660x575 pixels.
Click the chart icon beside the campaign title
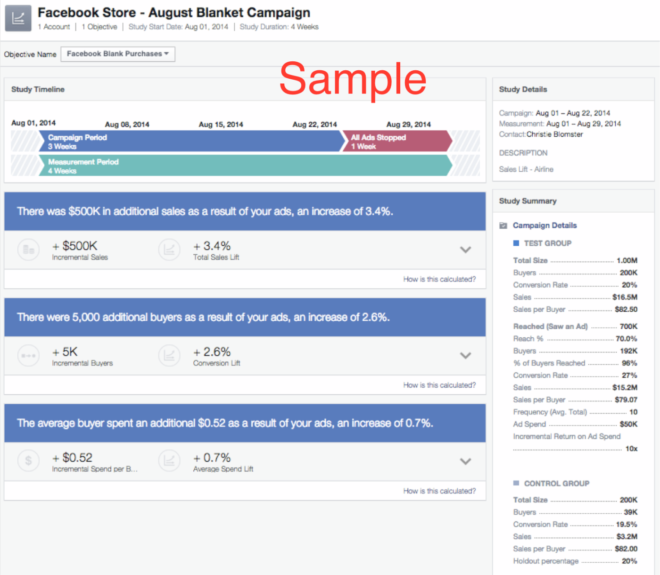(18, 18)
